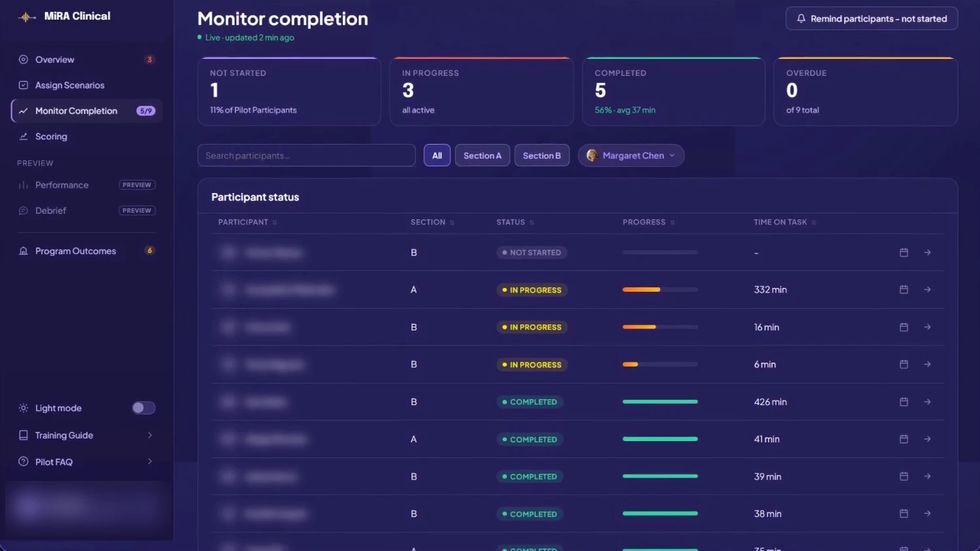Image resolution: width=980 pixels, height=551 pixels.
Task: Click the Pilot FAQ question mark icon
Action: click(24, 461)
